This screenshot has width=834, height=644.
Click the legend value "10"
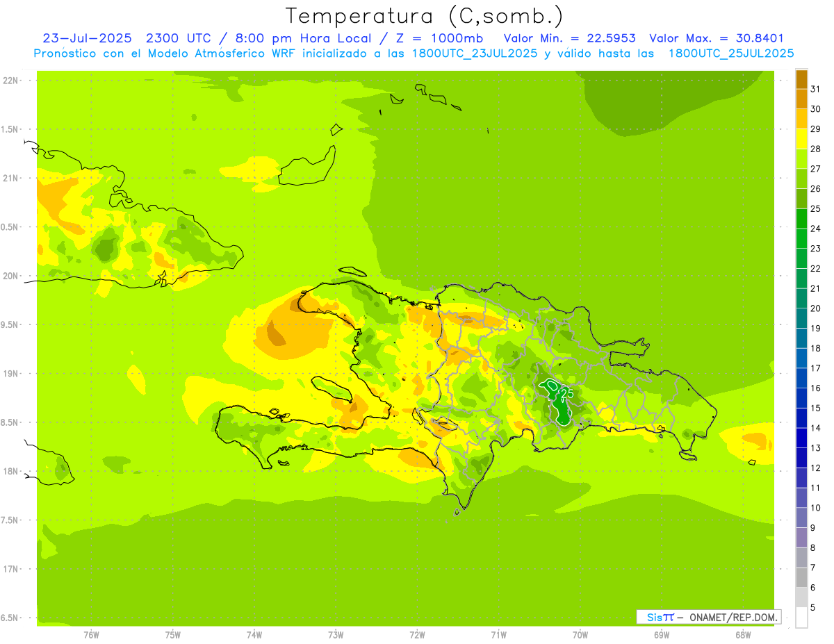(x=815, y=508)
